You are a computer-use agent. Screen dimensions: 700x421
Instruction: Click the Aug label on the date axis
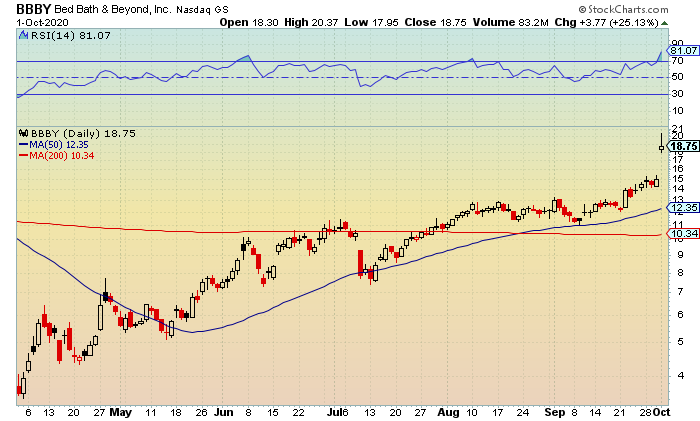pos(448,412)
